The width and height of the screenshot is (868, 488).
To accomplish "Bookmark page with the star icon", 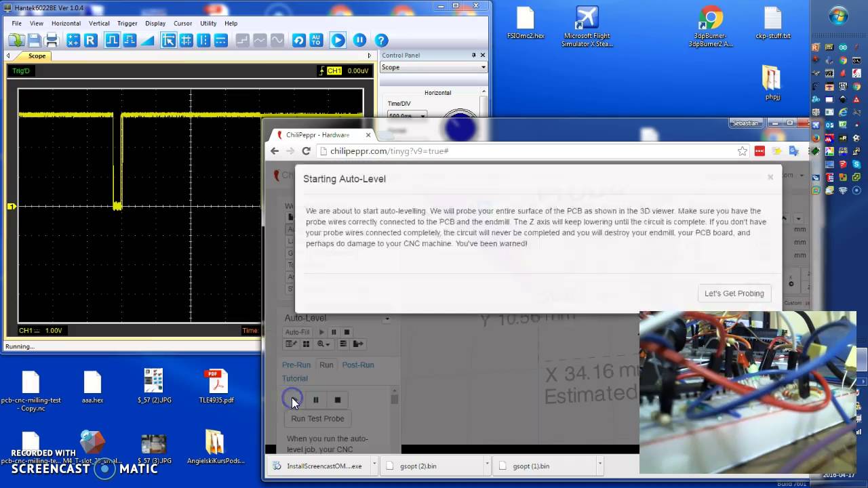I will [743, 151].
